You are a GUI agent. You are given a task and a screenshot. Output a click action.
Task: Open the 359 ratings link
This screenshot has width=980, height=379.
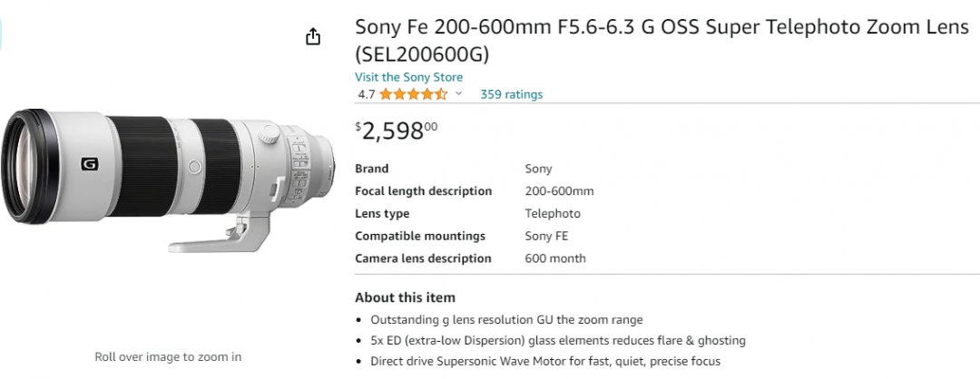coord(511,94)
